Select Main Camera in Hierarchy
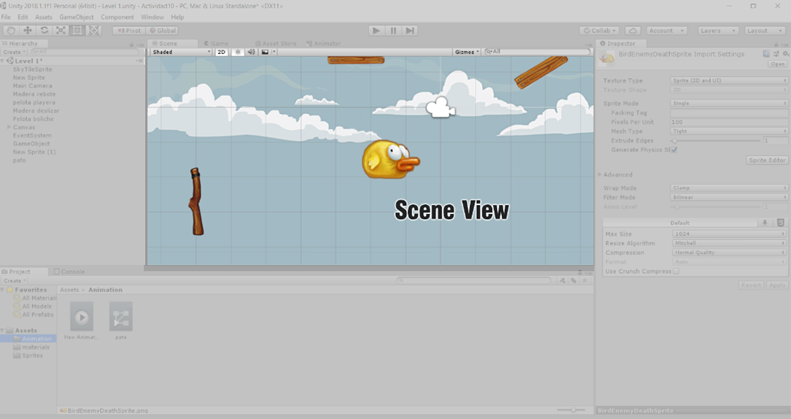791x419 pixels. coord(32,86)
